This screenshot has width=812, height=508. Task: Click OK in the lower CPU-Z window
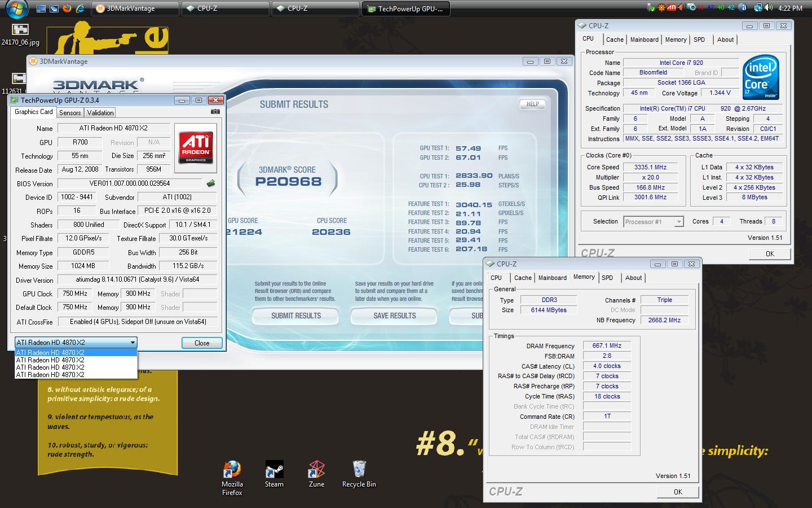point(678,492)
